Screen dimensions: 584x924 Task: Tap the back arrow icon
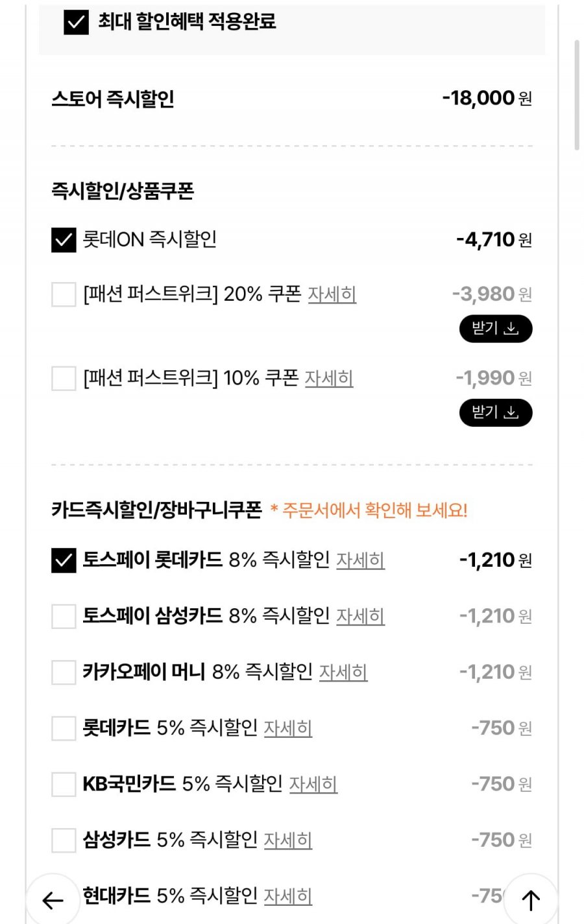(53, 899)
